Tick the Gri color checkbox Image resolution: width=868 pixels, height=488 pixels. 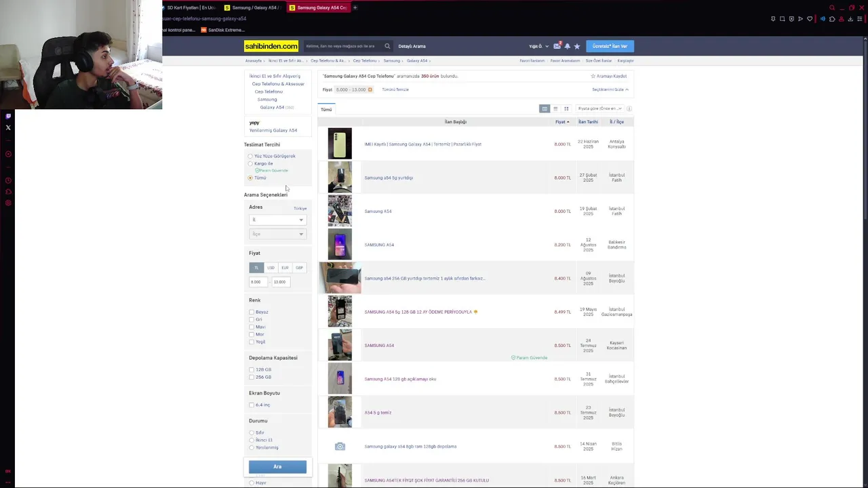pyautogui.click(x=252, y=319)
